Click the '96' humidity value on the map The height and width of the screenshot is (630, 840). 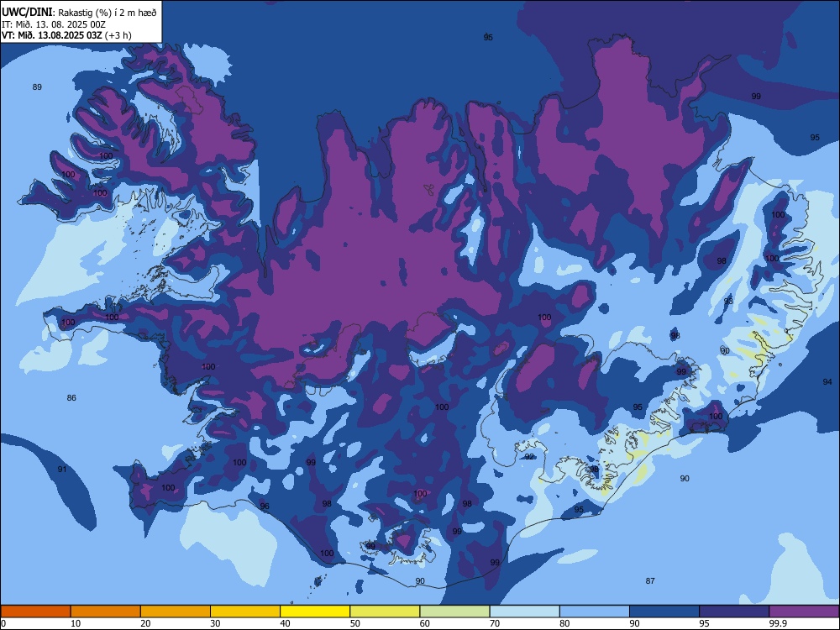(x=265, y=507)
